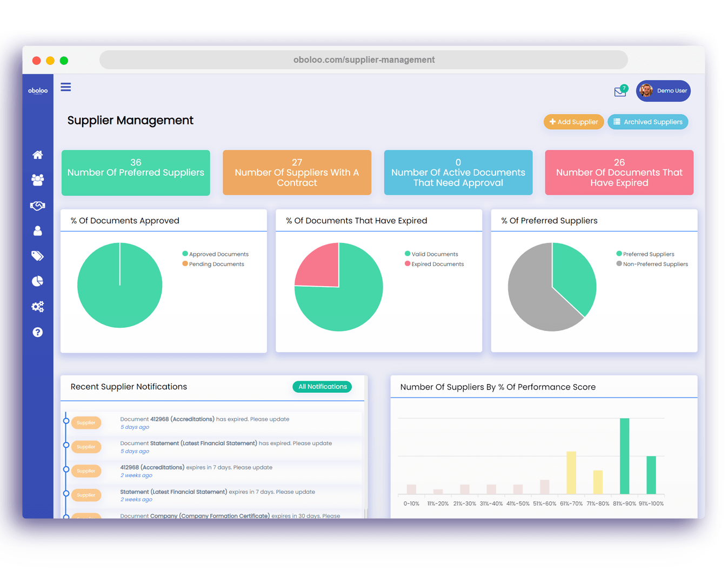Toggle the Expired Documents legend entry
Screen dimensions: 728x569
(434, 264)
